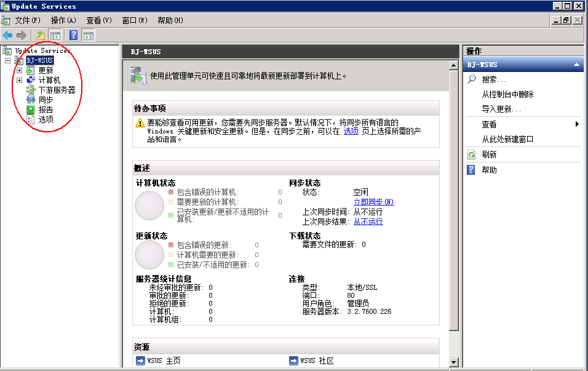Expand the 计算机 tree node
Screen dimensions: 588x371
click(x=20, y=80)
